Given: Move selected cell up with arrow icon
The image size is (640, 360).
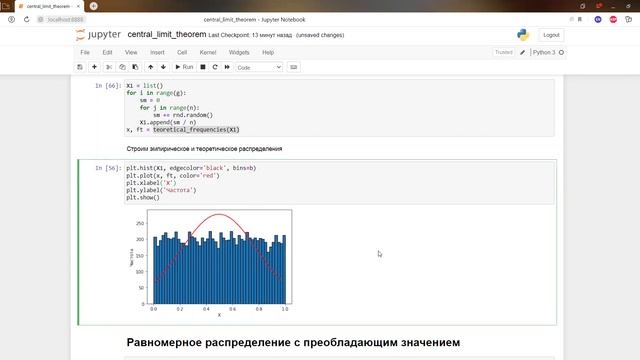Looking at the screenshot, I should point(151,67).
